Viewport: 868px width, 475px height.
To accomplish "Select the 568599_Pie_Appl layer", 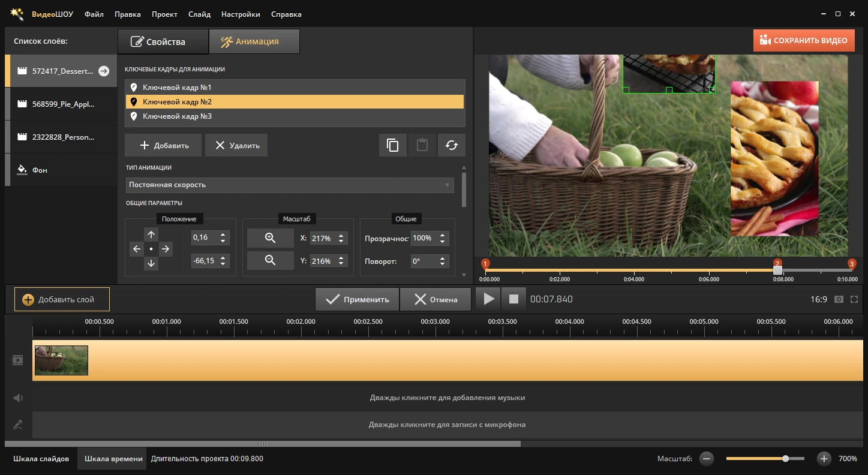I will 61,104.
